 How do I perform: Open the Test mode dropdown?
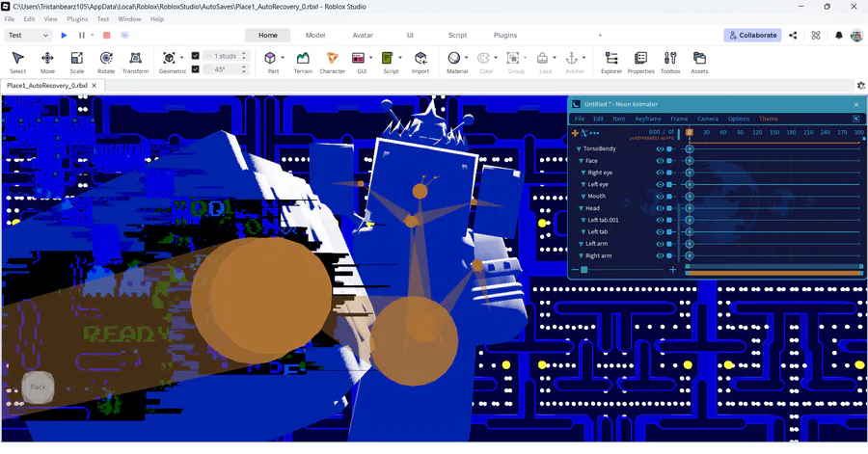pyautogui.click(x=28, y=35)
